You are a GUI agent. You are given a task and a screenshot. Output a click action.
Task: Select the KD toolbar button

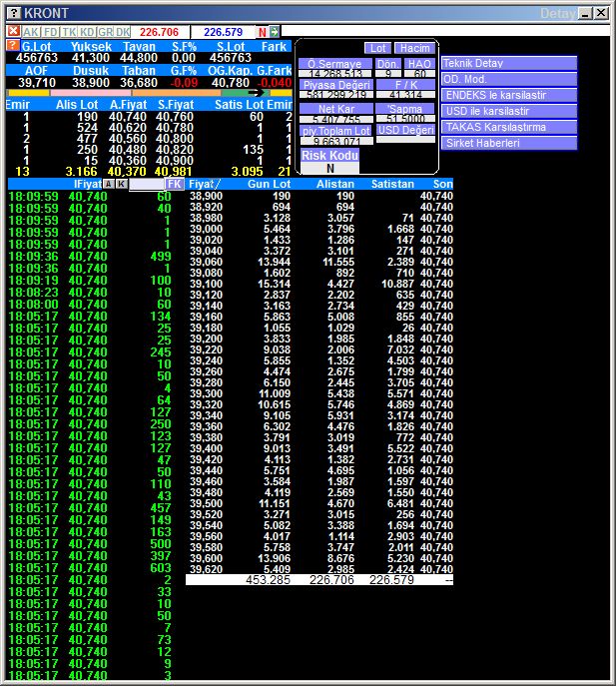88,32
